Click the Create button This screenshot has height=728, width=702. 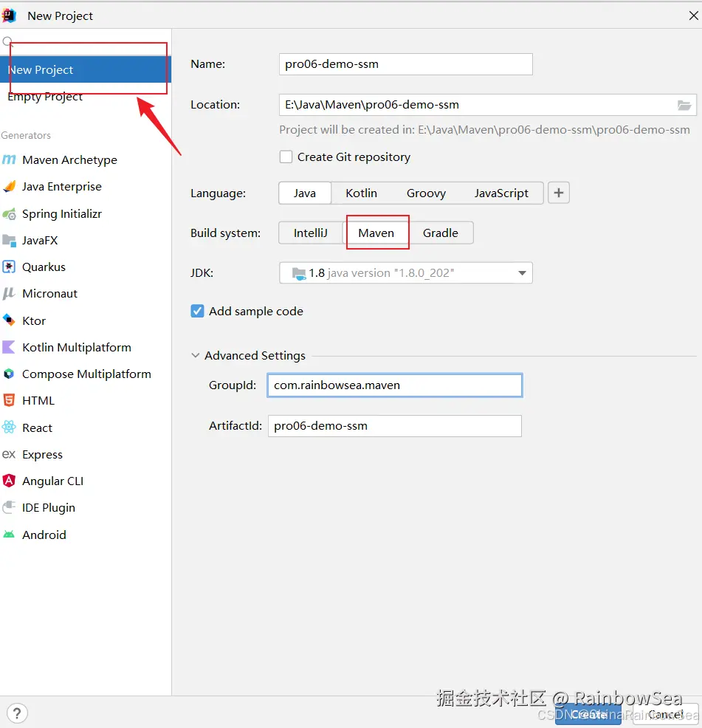(x=588, y=714)
